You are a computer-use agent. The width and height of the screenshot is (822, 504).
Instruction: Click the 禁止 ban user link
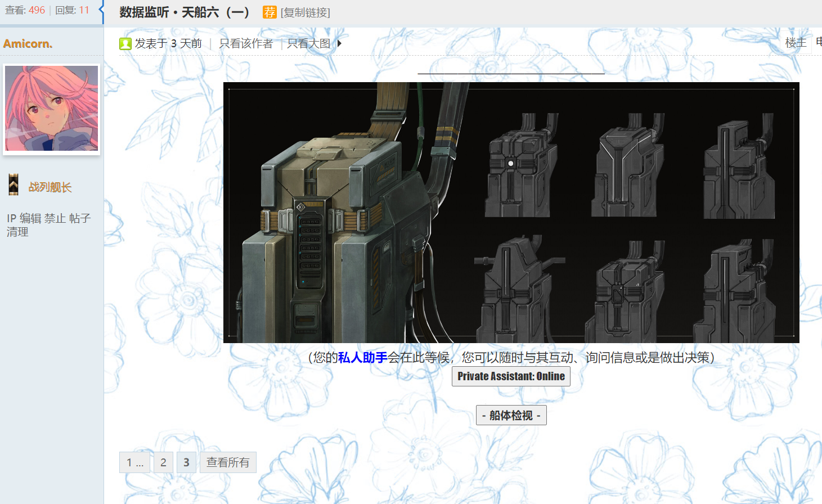[x=55, y=218]
